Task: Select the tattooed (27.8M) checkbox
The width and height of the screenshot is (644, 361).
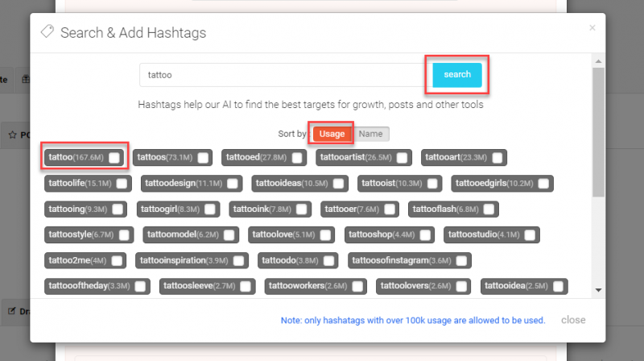Action: click(x=298, y=157)
